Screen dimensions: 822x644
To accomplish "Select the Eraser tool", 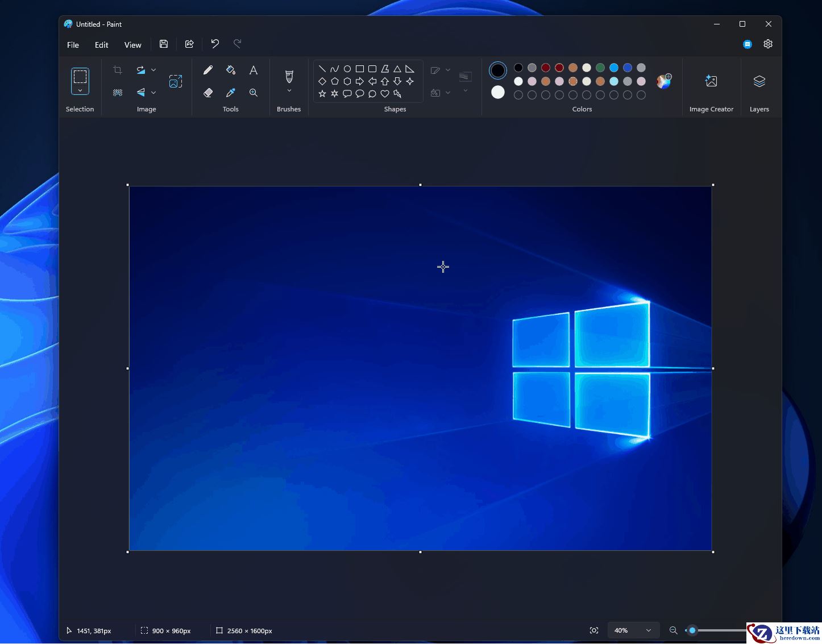I will point(208,93).
